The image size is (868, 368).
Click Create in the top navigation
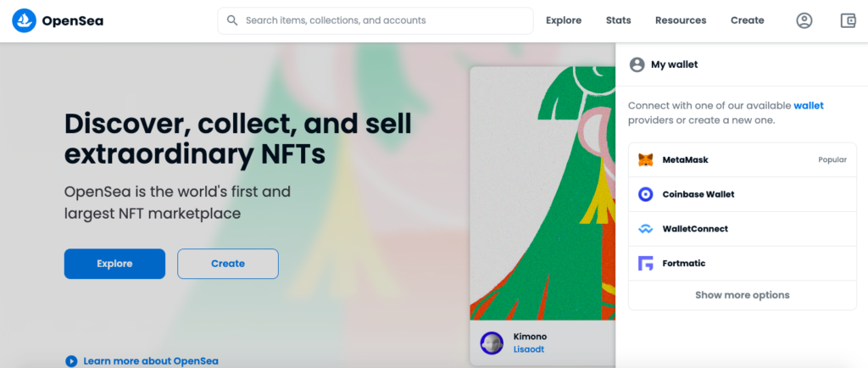coord(747,20)
